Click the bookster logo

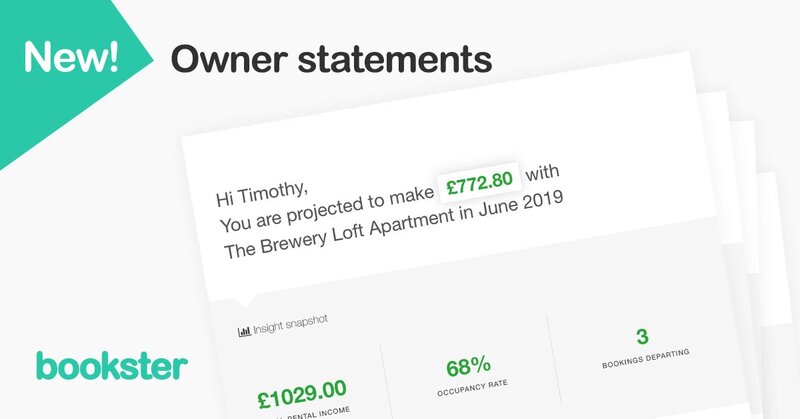pyautogui.click(x=112, y=365)
